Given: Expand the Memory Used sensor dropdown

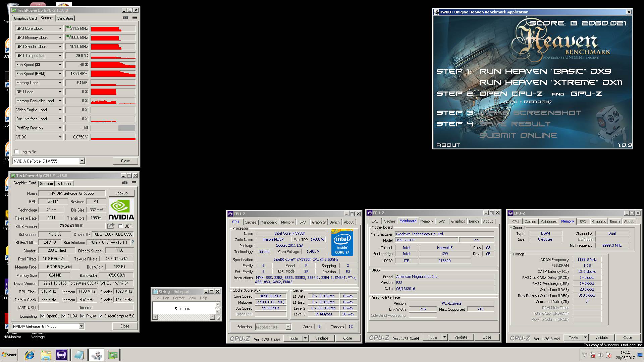Looking at the screenshot, I should pyautogui.click(x=60, y=83).
